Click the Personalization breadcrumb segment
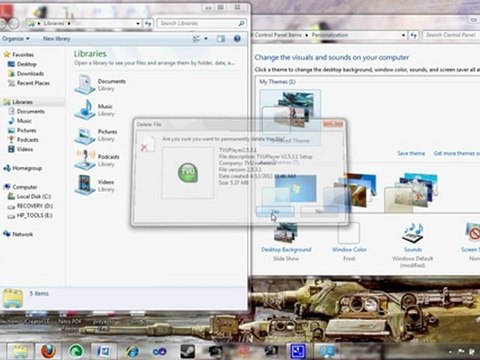Screen dimensions: 480x360 [330, 35]
